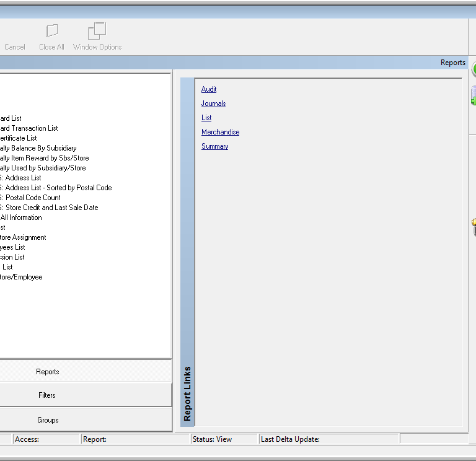The image size is (476, 461).
Task: Click the 'Access:' status bar field
Action: [x=46, y=439]
